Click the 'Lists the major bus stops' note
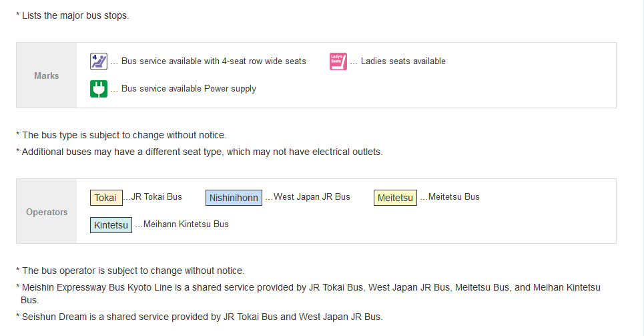The image size is (644, 336). tap(73, 15)
